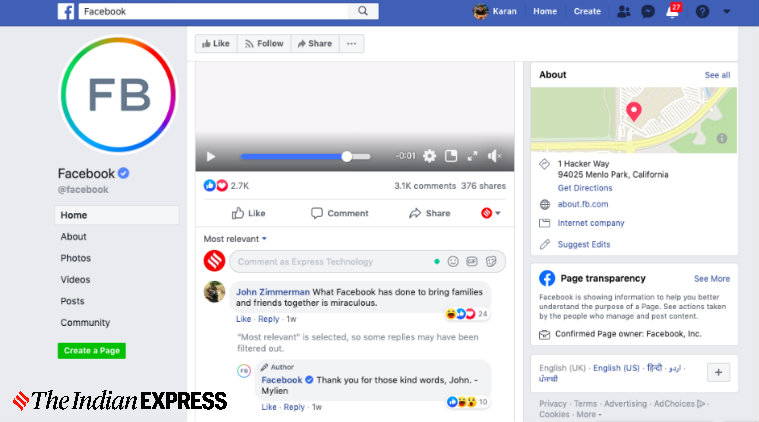Open the Most relevant sort dropdown
Image resolution: width=759 pixels, height=422 pixels.
coord(236,239)
